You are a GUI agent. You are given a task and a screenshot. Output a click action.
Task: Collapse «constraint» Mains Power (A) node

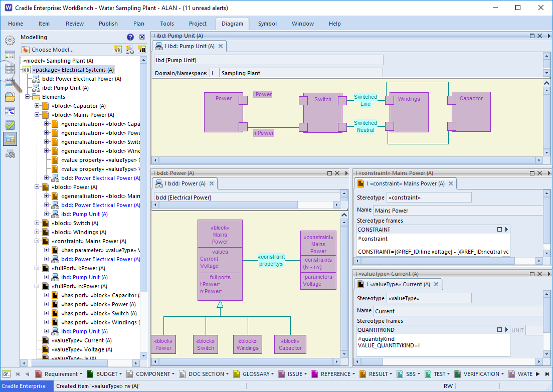pos(37,241)
